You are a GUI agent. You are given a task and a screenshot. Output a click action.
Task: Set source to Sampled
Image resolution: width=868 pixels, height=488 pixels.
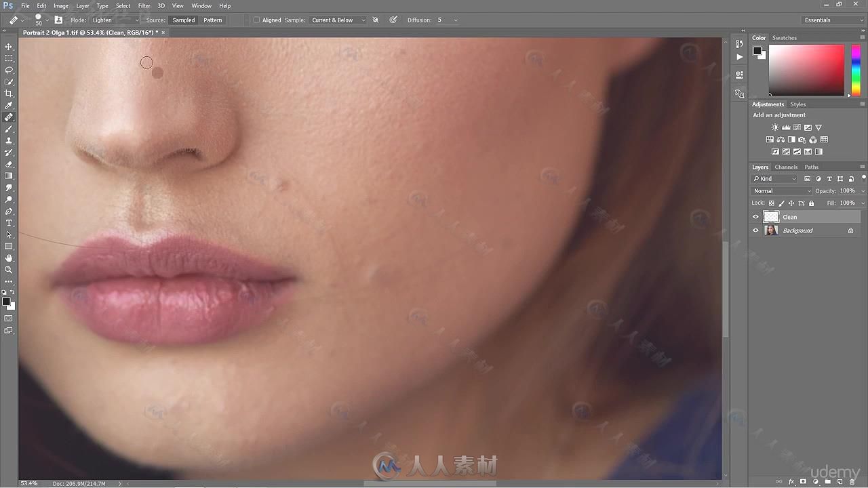click(184, 20)
